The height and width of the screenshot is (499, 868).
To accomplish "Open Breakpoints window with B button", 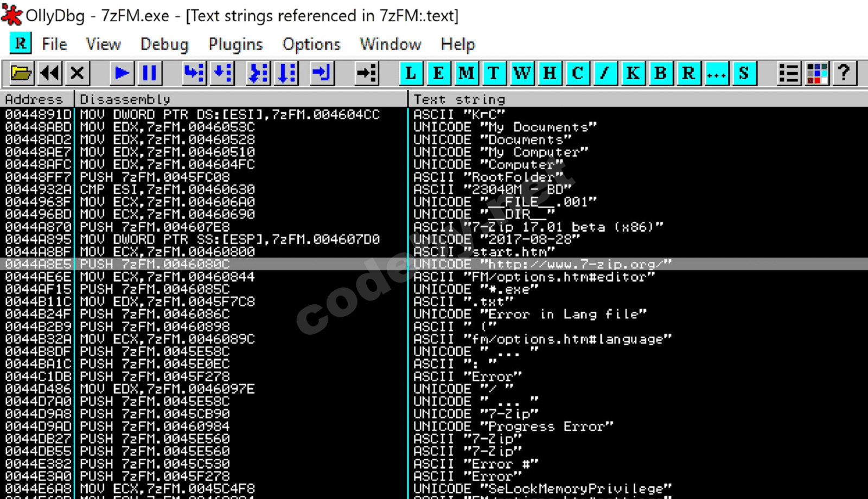I will (x=660, y=73).
